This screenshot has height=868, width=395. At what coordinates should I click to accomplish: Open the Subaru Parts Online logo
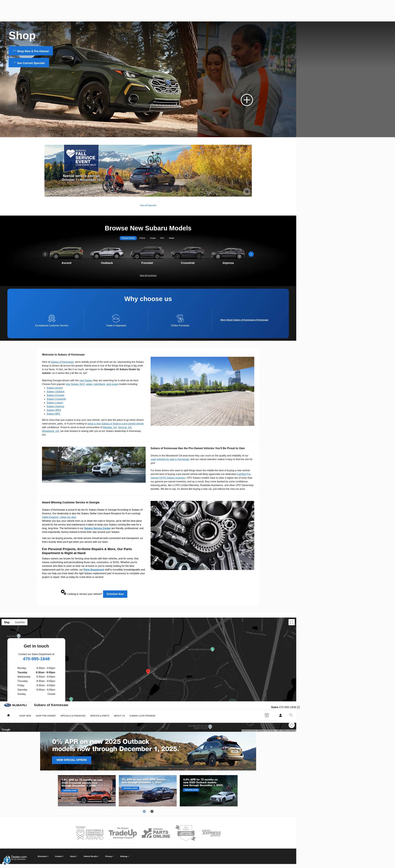click(156, 833)
